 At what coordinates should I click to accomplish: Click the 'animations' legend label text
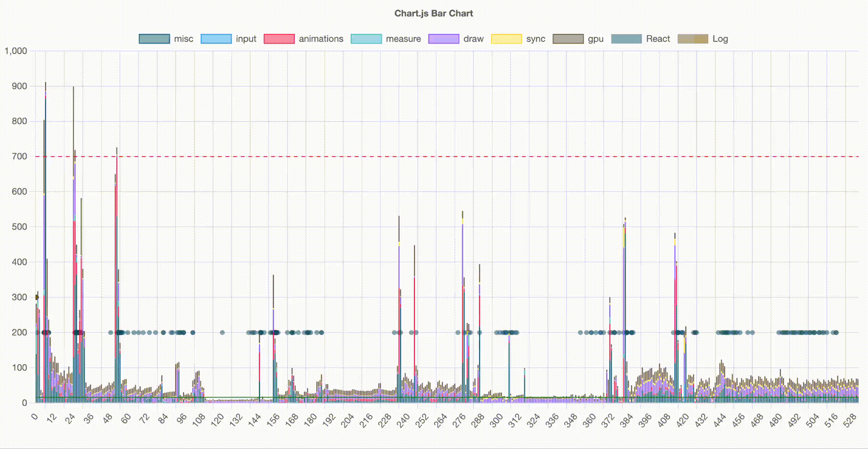click(x=321, y=39)
